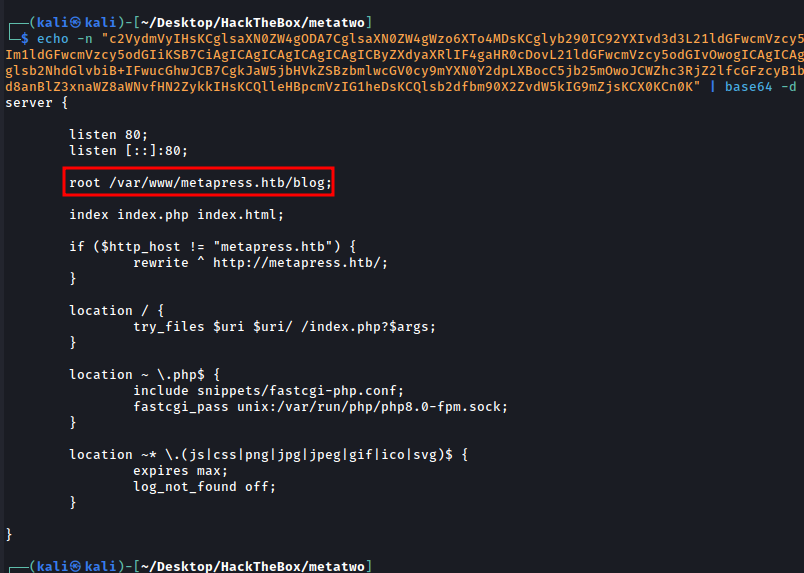Screen dimensions: 804x573
Task: Click the try_files directive line
Action: pyautogui.click(x=285, y=326)
